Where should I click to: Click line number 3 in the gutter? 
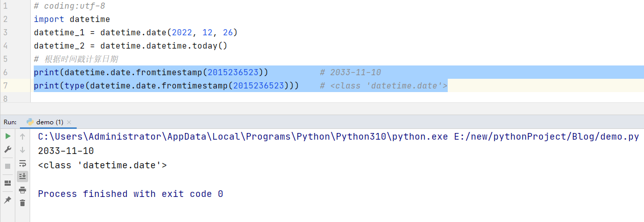pyautogui.click(x=5, y=33)
